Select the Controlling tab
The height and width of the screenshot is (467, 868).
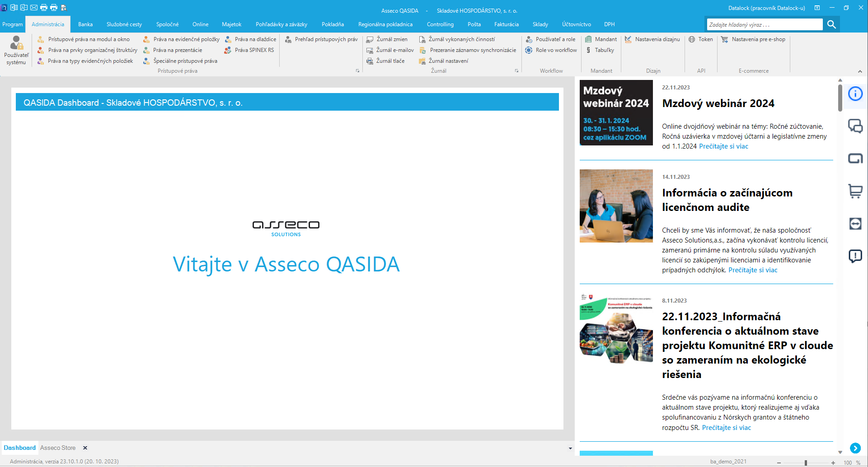(x=440, y=24)
